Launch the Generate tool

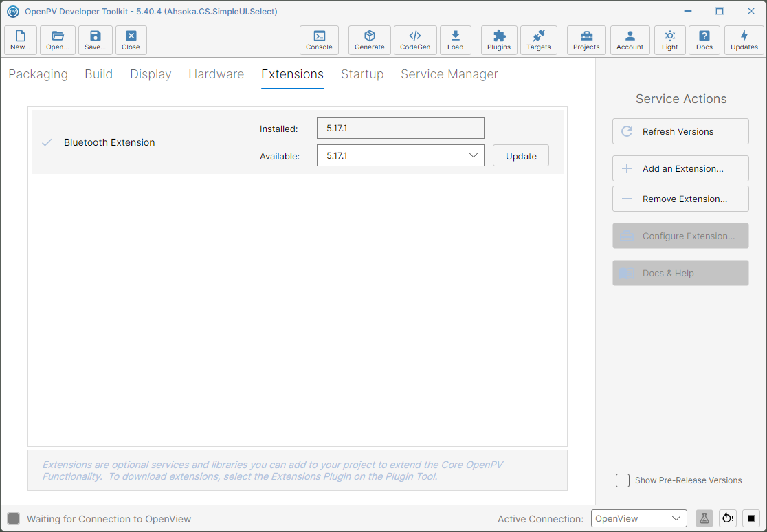pyautogui.click(x=370, y=40)
